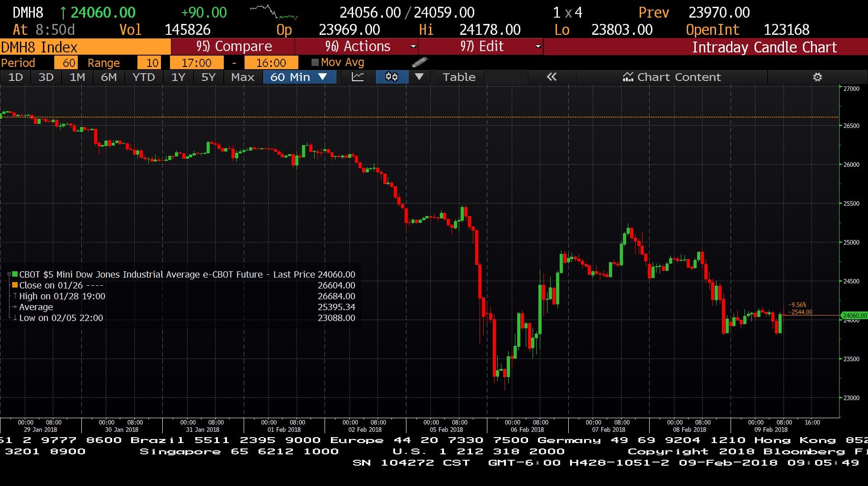Click the Prev 23970.00 value
The height and width of the screenshot is (486, 868).
click(719, 12)
